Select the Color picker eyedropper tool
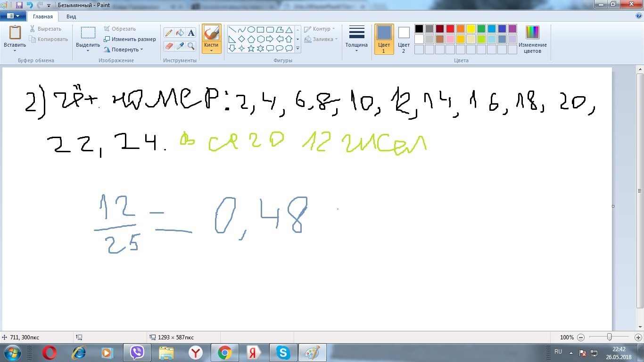The width and height of the screenshot is (644, 362). [180, 46]
